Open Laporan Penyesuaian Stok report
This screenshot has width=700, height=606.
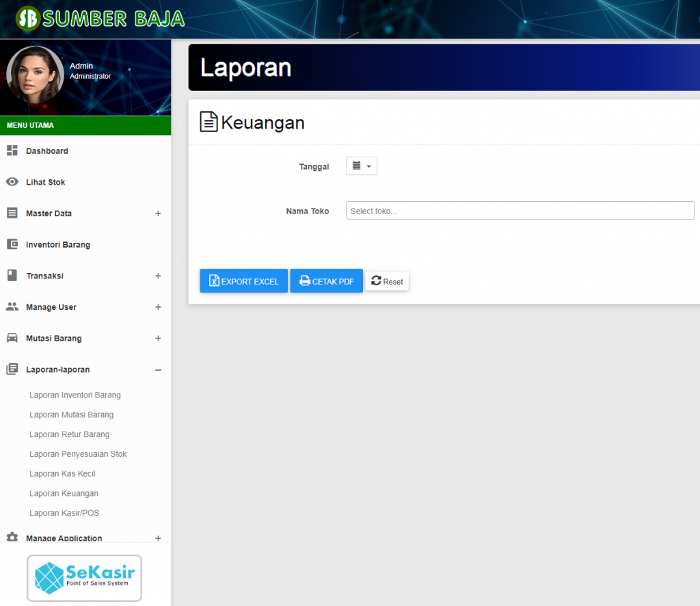tap(78, 454)
